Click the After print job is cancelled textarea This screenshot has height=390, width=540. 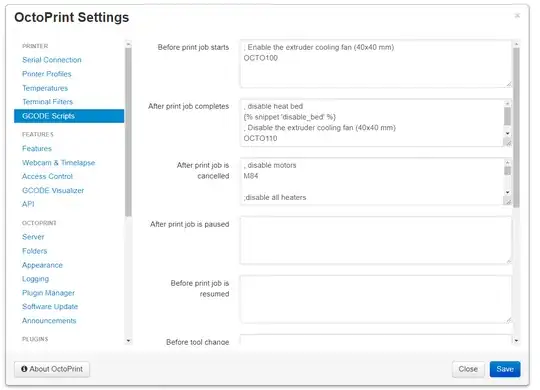coord(372,182)
